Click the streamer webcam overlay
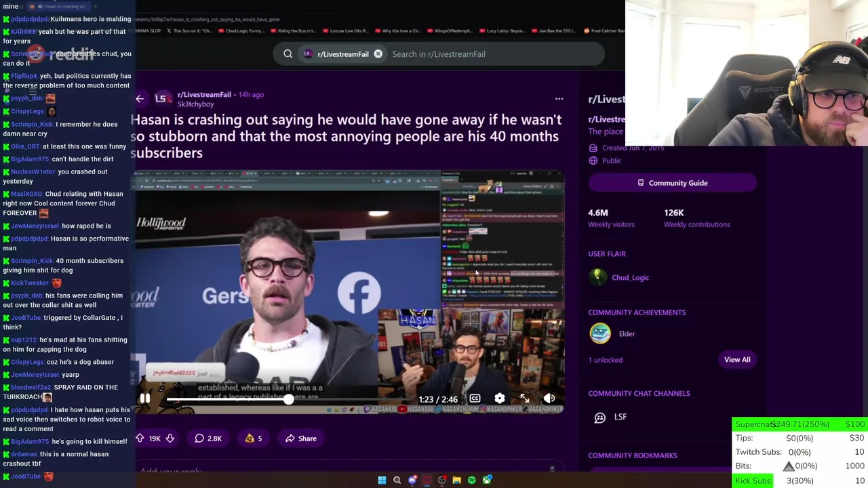This screenshot has height=488, width=868. click(746, 73)
